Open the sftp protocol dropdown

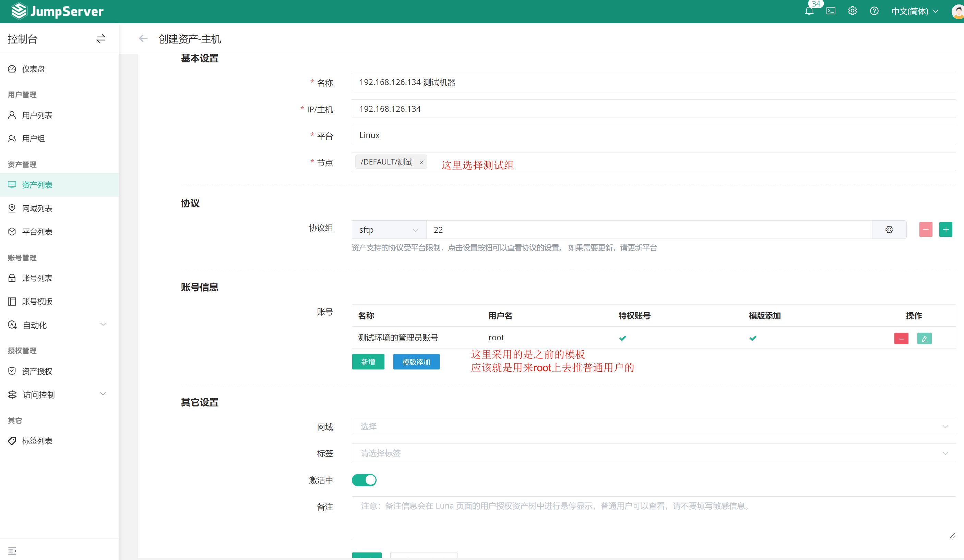(388, 230)
